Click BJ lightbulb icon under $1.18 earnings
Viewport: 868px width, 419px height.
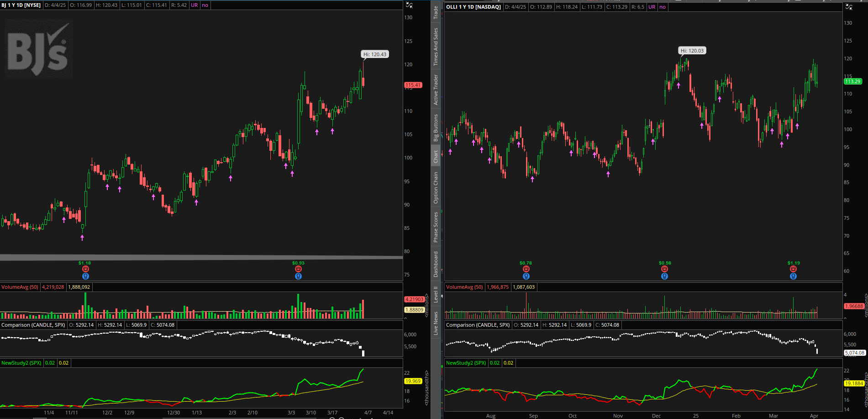coord(85,276)
